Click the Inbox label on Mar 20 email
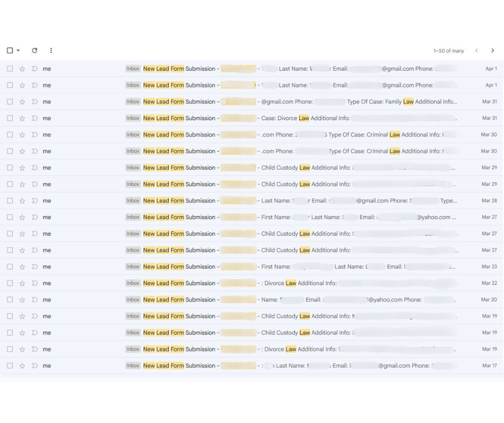 pos(133,300)
